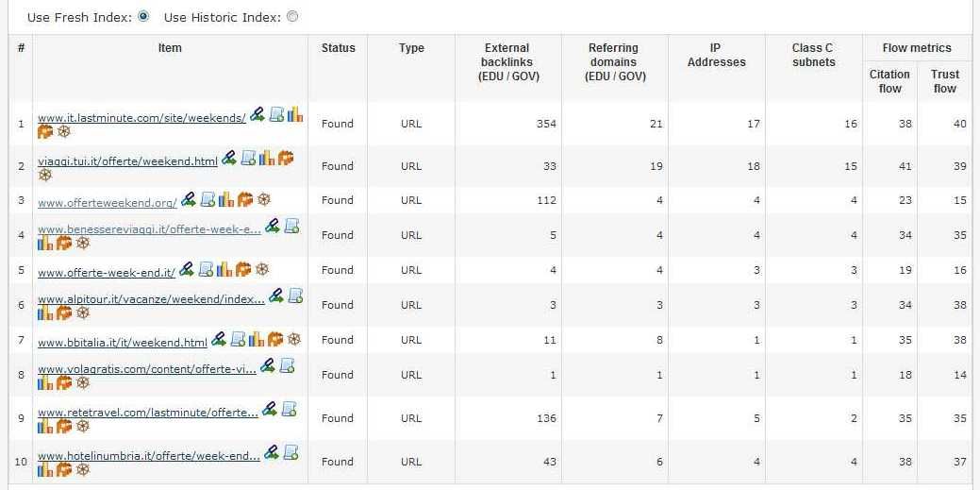
Task: Click the External backlinks column header
Action: coord(507,61)
